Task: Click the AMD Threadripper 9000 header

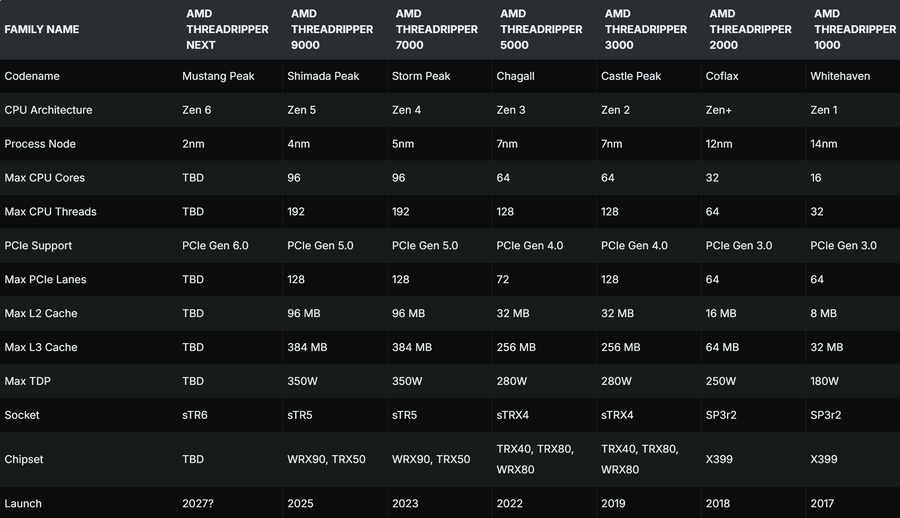Action: 332,29
